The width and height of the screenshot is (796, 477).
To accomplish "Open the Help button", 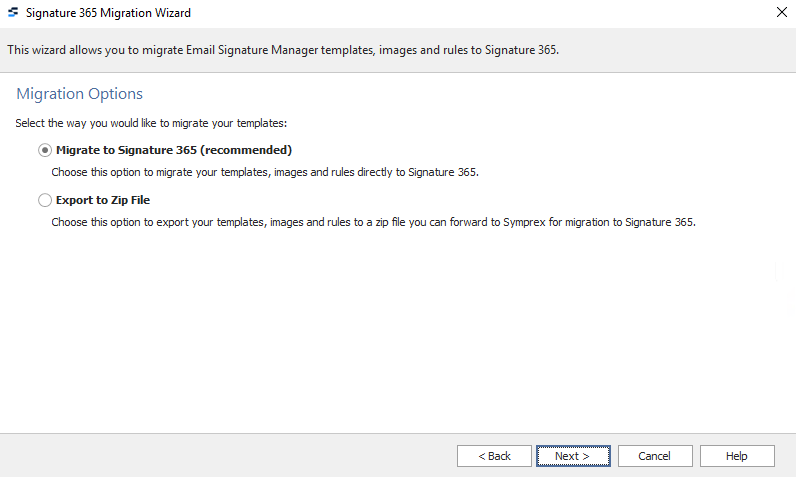I will 737,456.
